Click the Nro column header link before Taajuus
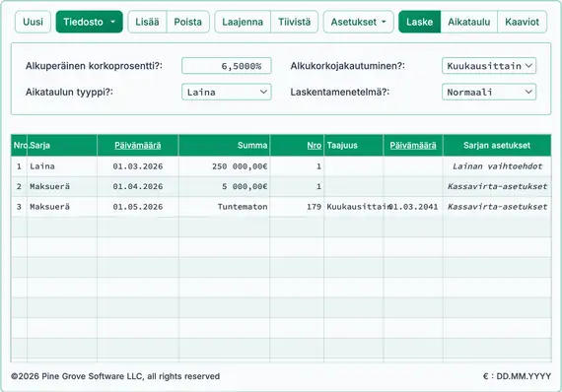This screenshot has width=562, height=392. click(314, 146)
